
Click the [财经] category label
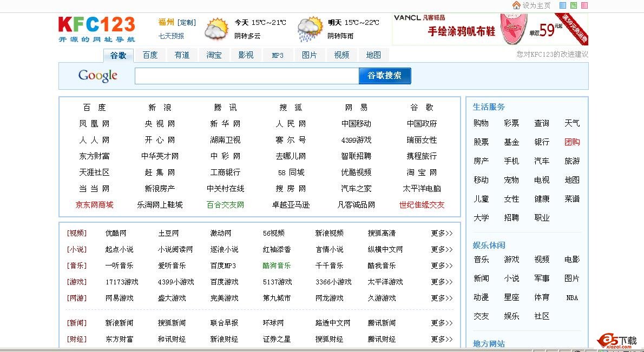coord(77,339)
